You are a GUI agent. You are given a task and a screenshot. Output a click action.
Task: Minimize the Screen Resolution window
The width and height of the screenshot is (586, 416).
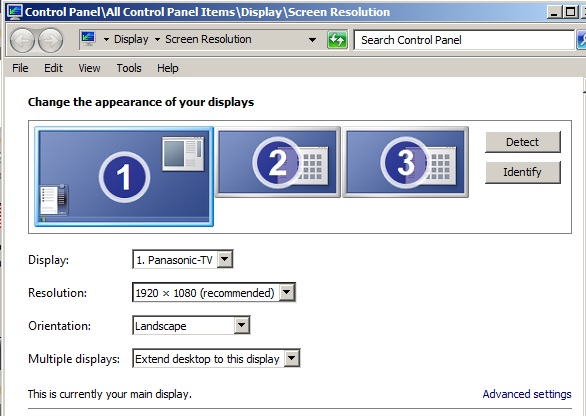pos(554,12)
